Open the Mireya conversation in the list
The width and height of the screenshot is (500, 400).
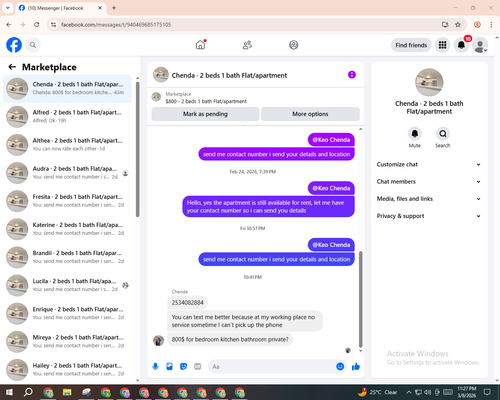coord(68,341)
